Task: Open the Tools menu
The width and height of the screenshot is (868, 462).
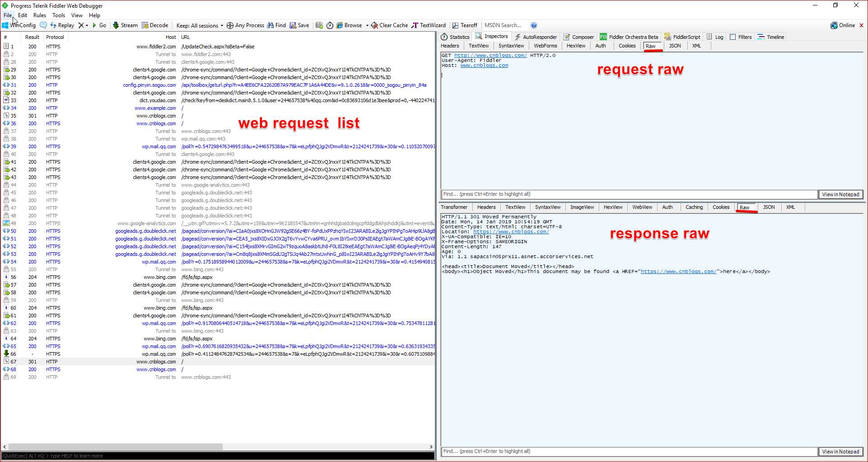Action: (x=59, y=15)
